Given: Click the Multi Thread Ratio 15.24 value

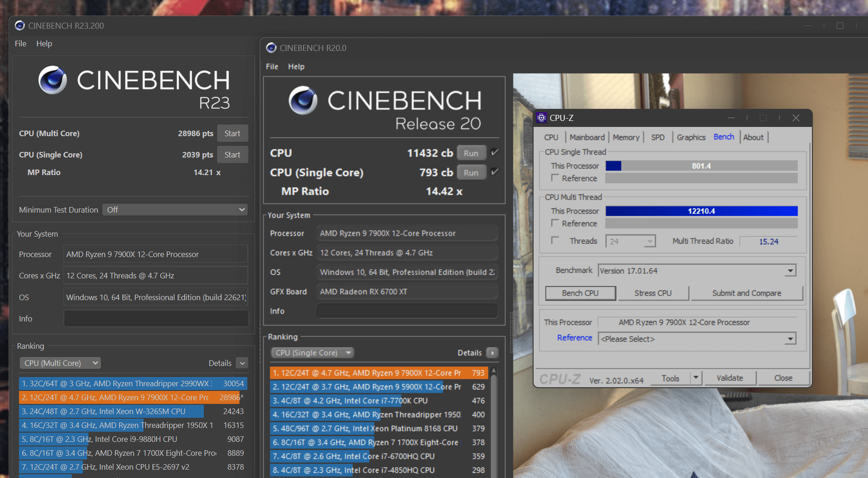Looking at the screenshot, I should 768,241.
